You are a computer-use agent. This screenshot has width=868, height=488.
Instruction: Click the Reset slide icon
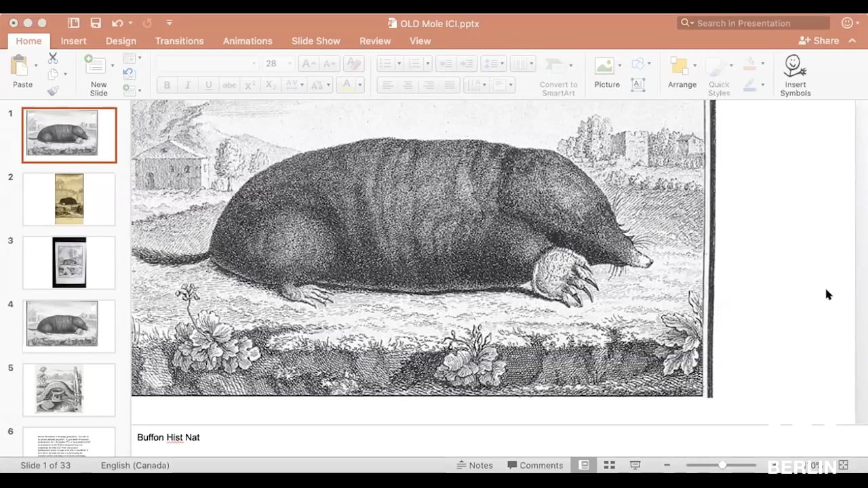(130, 75)
